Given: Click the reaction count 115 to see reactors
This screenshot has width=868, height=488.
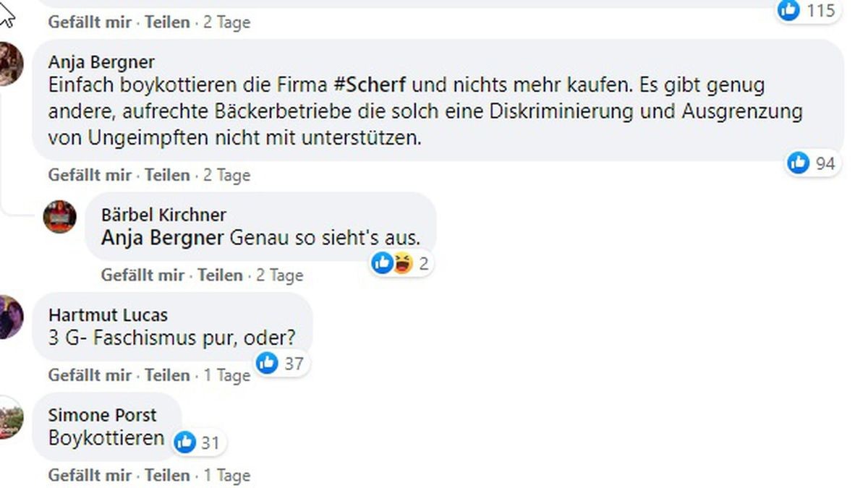Looking at the screenshot, I should pyautogui.click(x=822, y=11).
